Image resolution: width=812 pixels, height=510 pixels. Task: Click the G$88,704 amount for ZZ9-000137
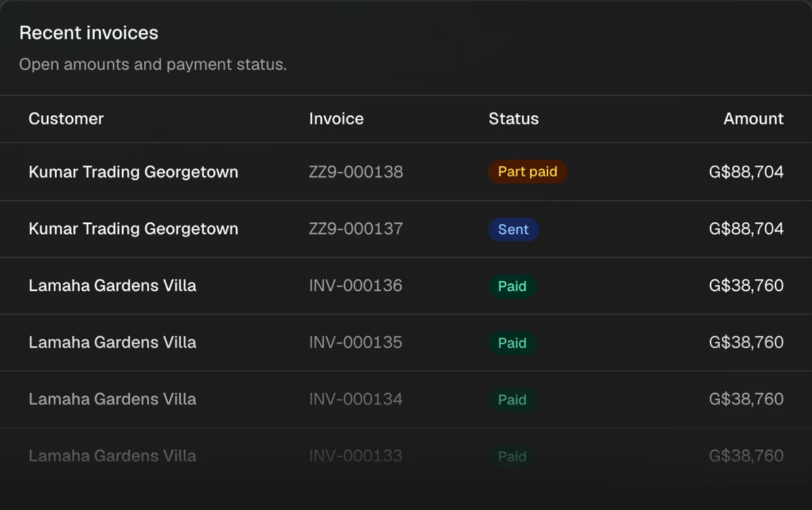click(x=746, y=229)
